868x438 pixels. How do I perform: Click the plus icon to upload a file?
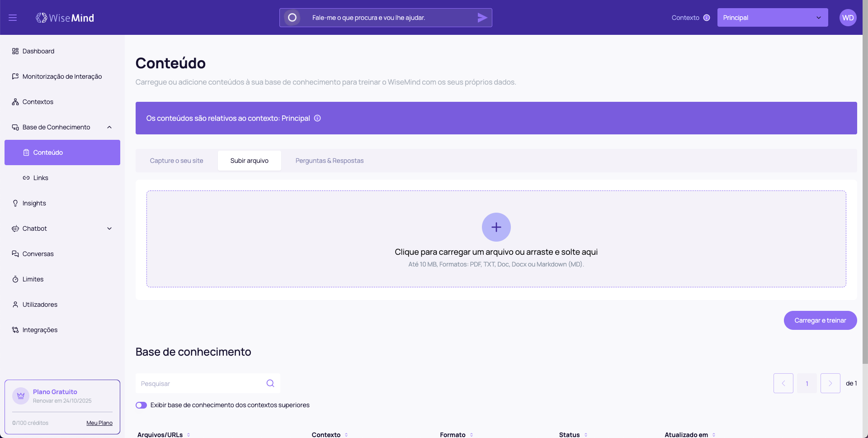(x=496, y=227)
